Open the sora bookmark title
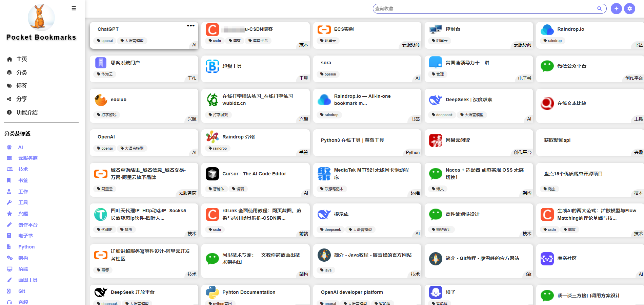This screenshot has height=305, width=644. (326, 63)
